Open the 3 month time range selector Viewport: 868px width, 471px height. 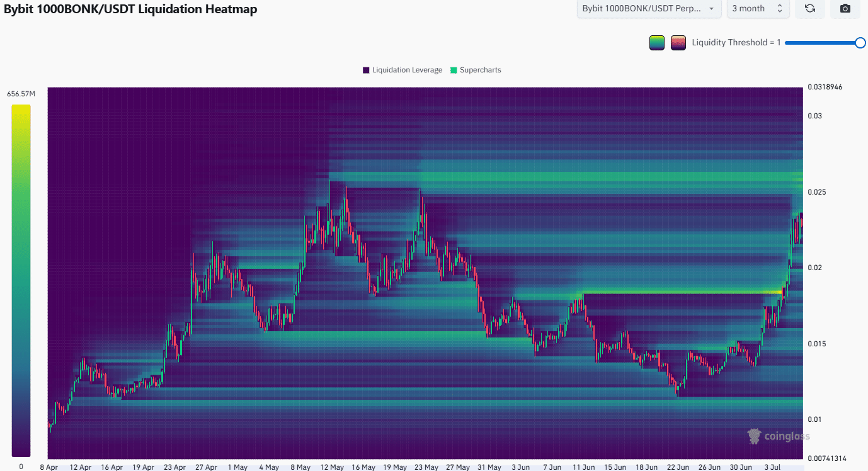point(757,9)
